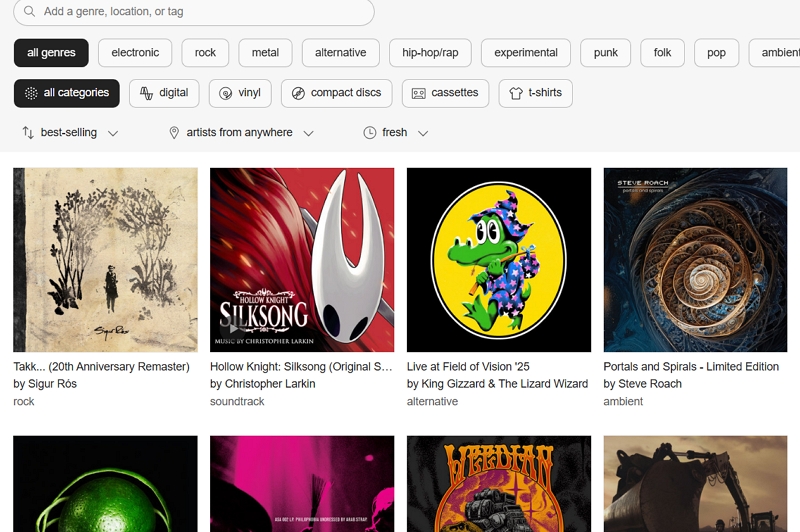
Task: Open Takk... (20th Anniversary Remaster) title link
Action: (102, 367)
